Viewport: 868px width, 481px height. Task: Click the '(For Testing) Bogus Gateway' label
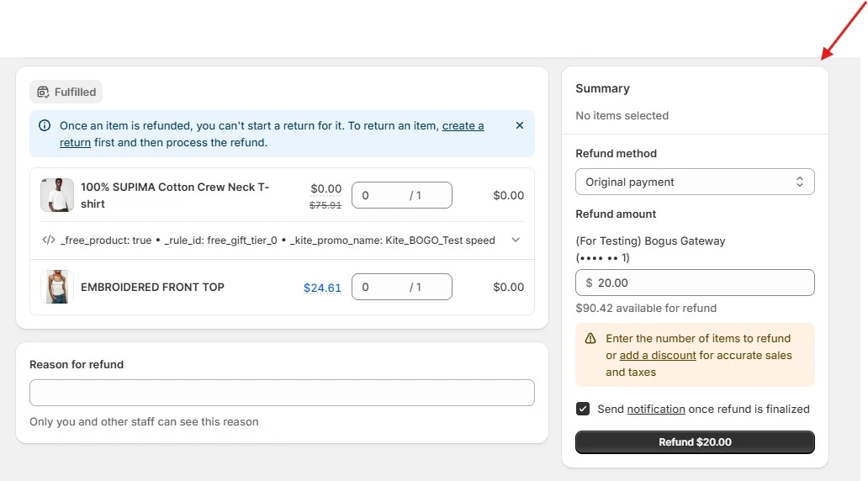[x=650, y=240]
